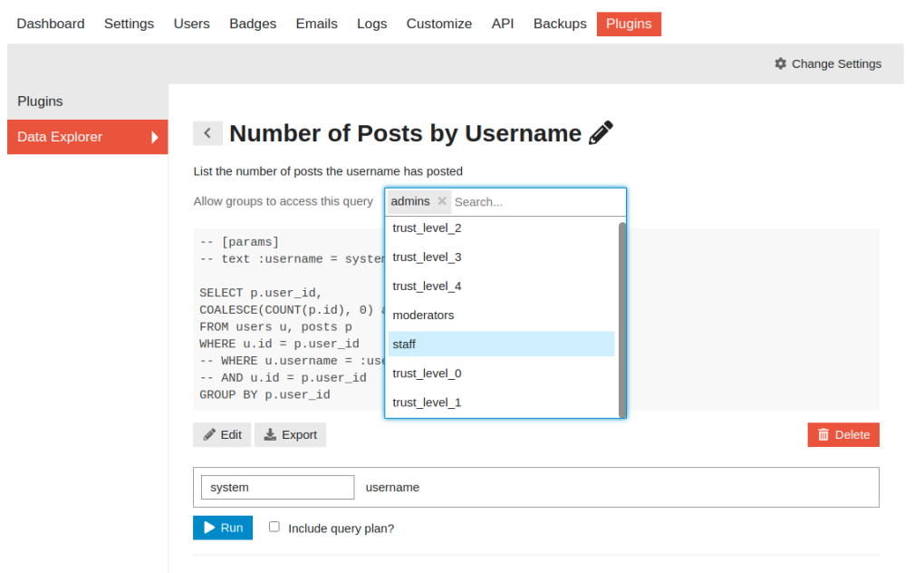Screen dimensions: 924x573
Task: Choose the highlighted staff group option
Action: [x=502, y=344]
